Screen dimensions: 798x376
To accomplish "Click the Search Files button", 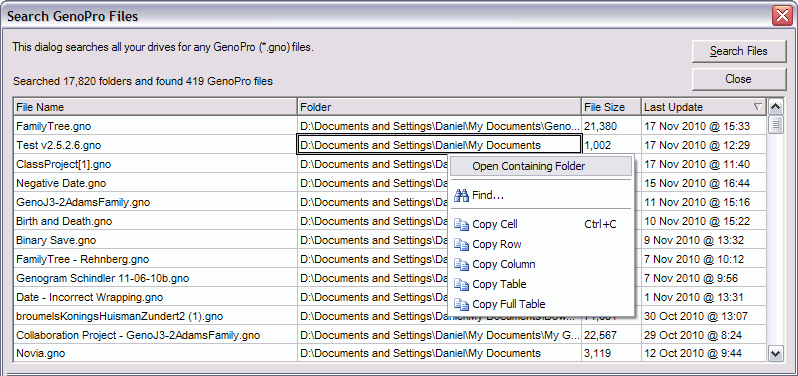I will [739, 51].
